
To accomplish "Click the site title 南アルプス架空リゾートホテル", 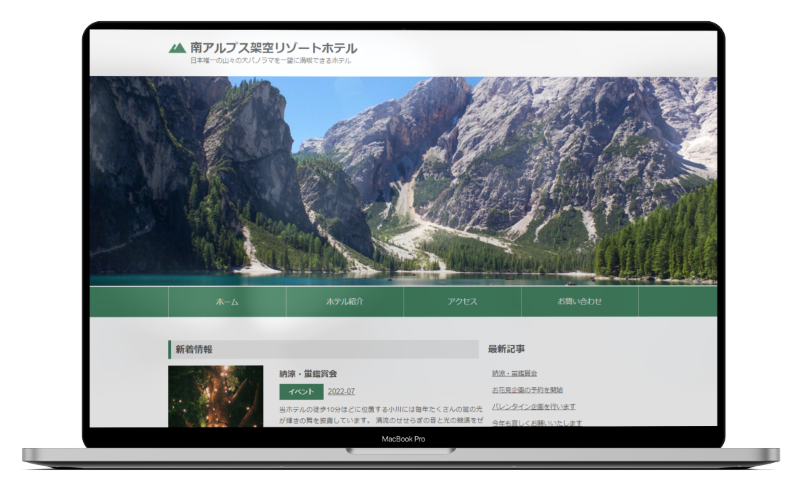I will tap(272, 48).
